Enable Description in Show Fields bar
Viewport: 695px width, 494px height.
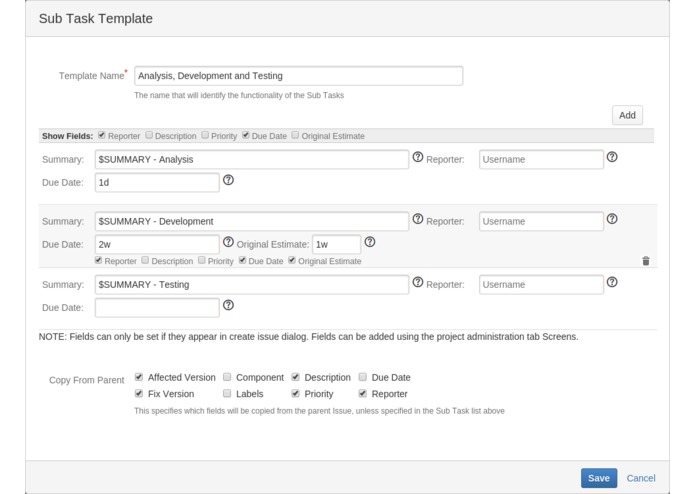[x=149, y=135]
